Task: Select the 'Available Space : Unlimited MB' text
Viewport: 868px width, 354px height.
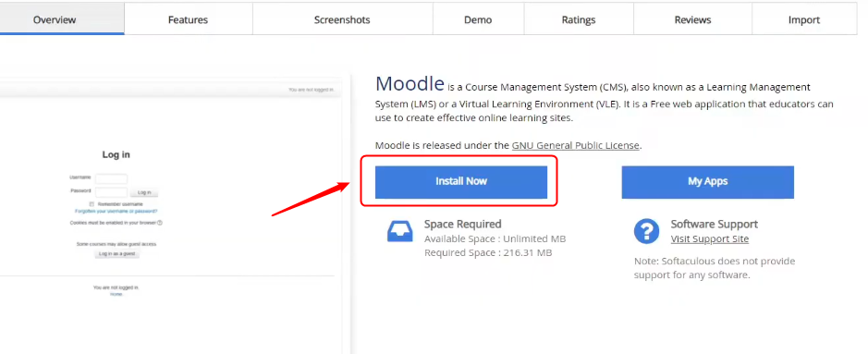Action: pyautogui.click(x=495, y=239)
